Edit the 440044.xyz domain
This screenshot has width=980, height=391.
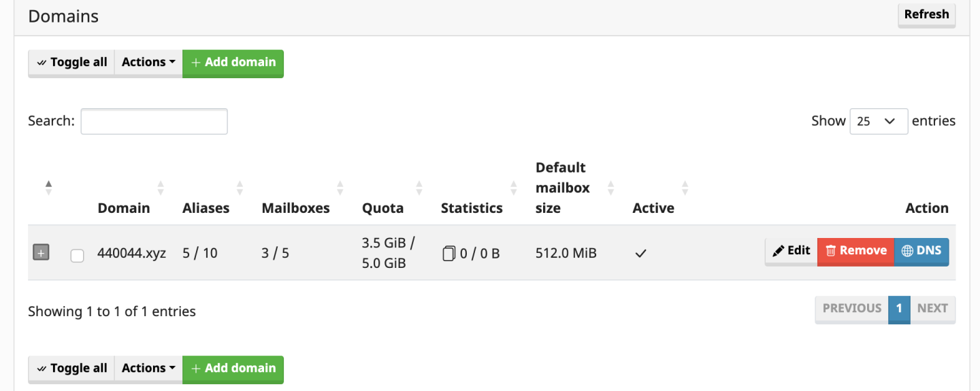791,251
